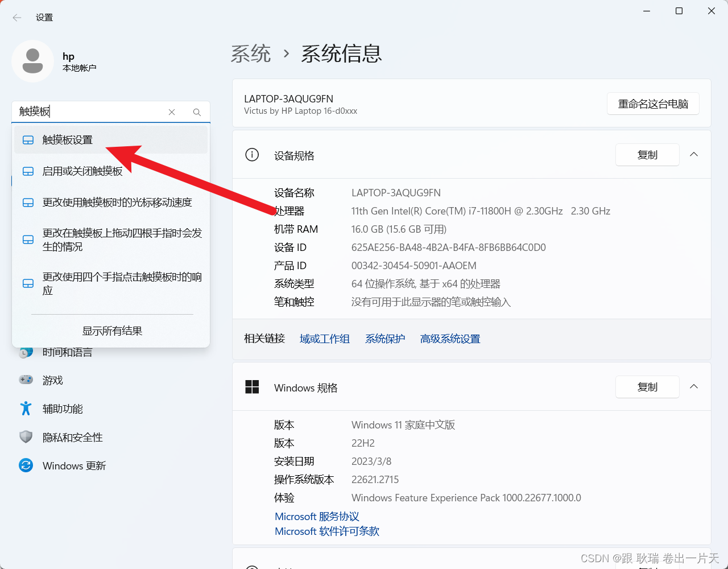728x569 pixels.
Task: Open Microsoft 软件许可条款 link
Action: coord(327,531)
